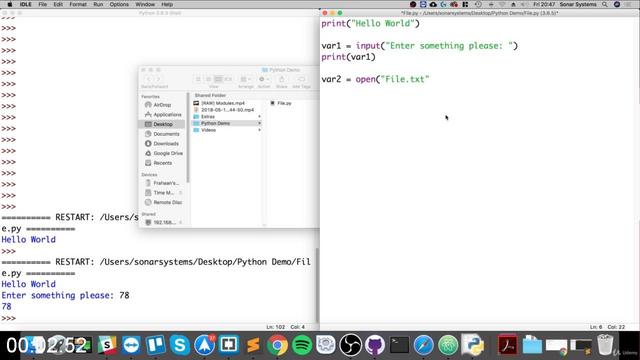Select the 192.168... shared item
The image size is (640, 360).
pyautogui.click(x=163, y=222)
